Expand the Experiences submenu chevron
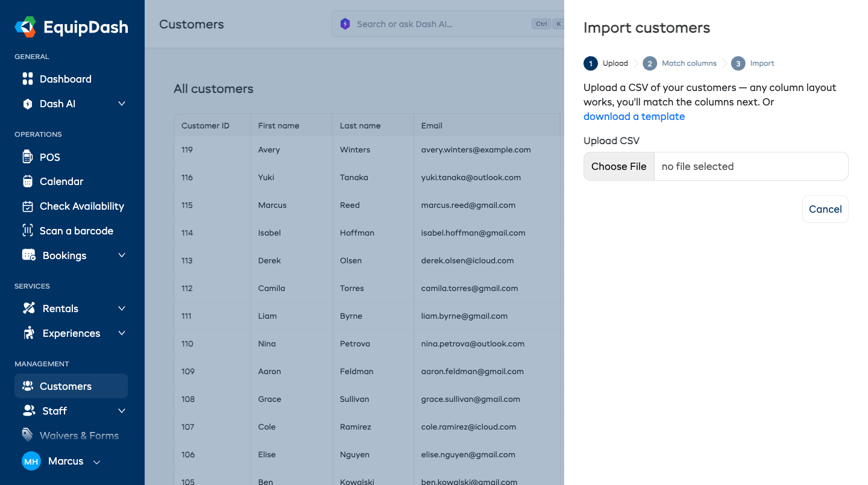Screen dimensions: 868x485 click(122, 333)
